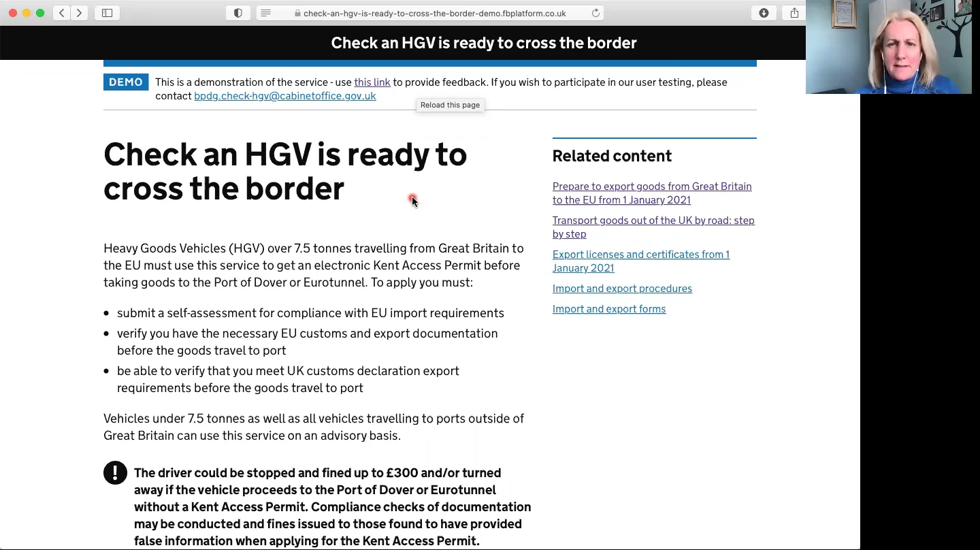Show Reader view icon in address bar
Image resolution: width=980 pixels, height=550 pixels.
click(x=266, y=13)
